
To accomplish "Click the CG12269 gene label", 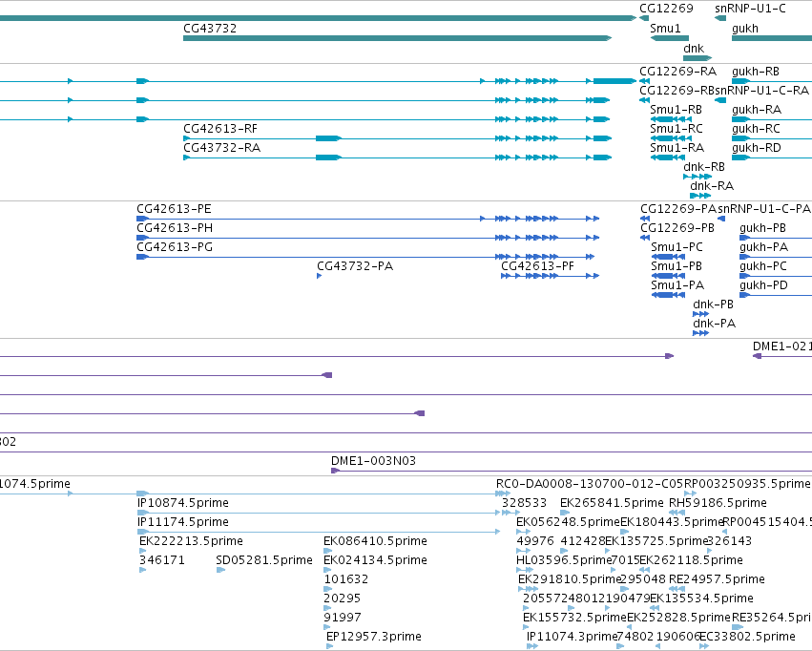I will point(666,9).
